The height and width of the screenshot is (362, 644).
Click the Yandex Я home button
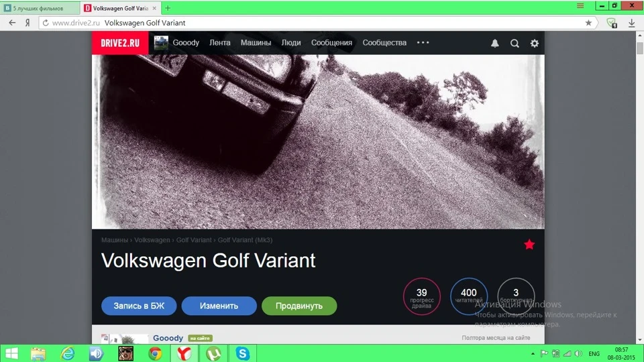click(x=28, y=23)
